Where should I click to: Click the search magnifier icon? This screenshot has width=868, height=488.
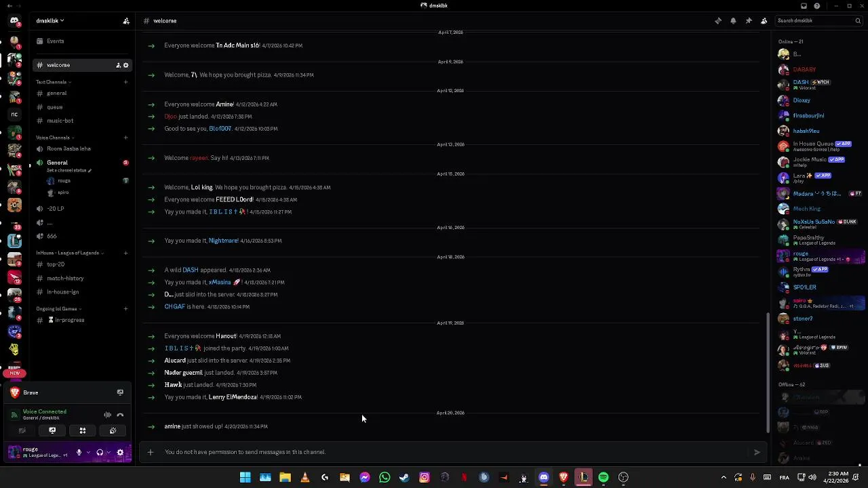click(x=857, y=21)
